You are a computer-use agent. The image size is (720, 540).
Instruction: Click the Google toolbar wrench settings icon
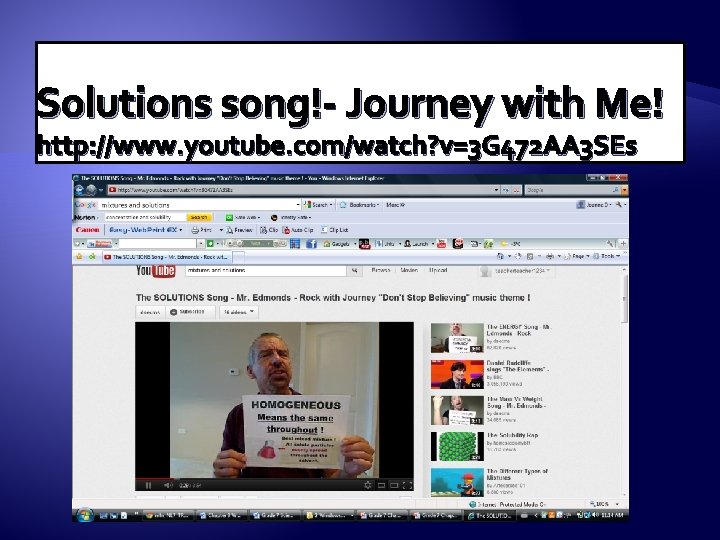[x=620, y=205]
